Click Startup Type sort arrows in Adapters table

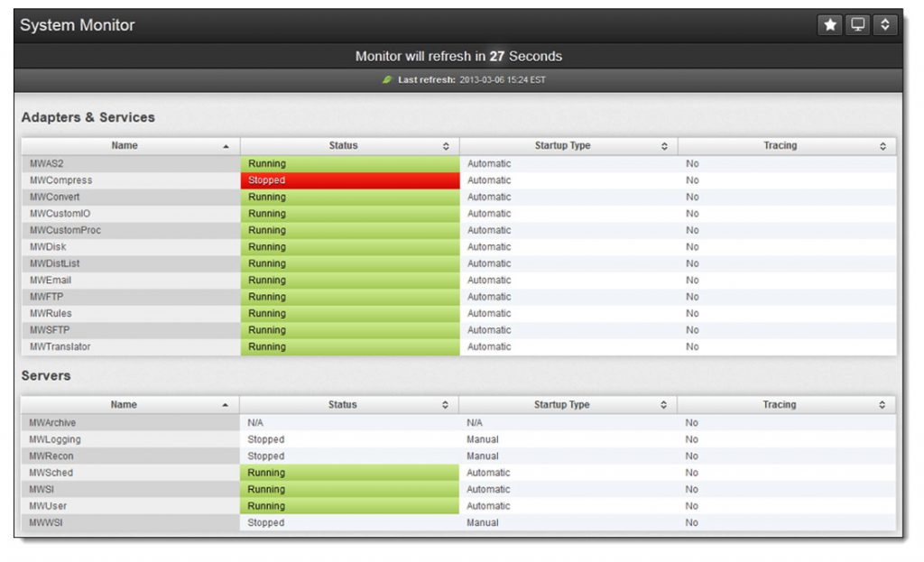click(x=664, y=146)
